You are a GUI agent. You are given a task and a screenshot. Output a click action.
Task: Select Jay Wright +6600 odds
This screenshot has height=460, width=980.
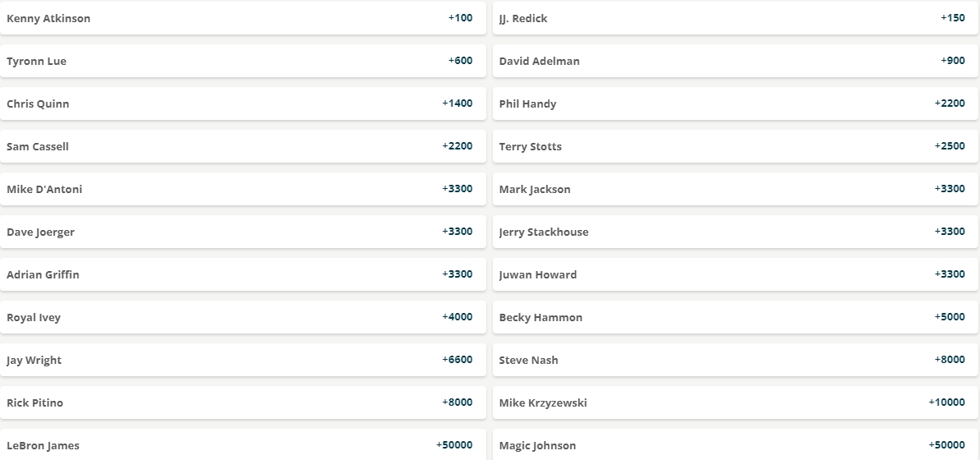pyautogui.click(x=243, y=360)
